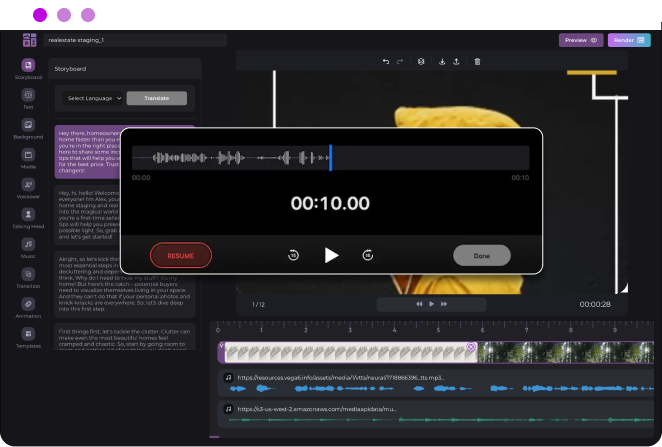This screenshot has height=447, width=662.
Task: Click Done in the recording dialog
Action: (482, 255)
